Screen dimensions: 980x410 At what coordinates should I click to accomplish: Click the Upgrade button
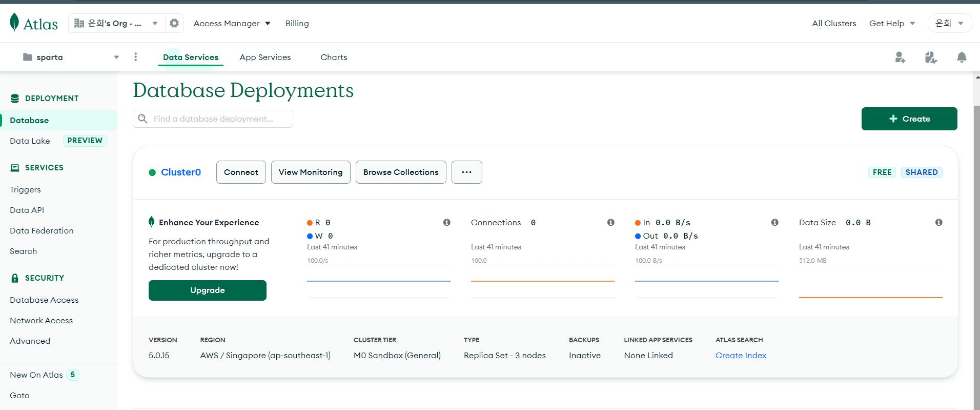point(208,290)
